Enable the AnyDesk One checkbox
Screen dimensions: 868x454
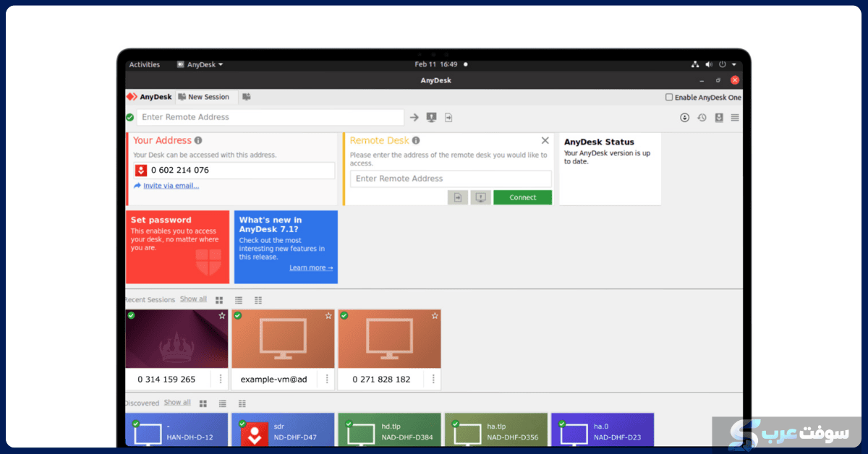click(669, 97)
